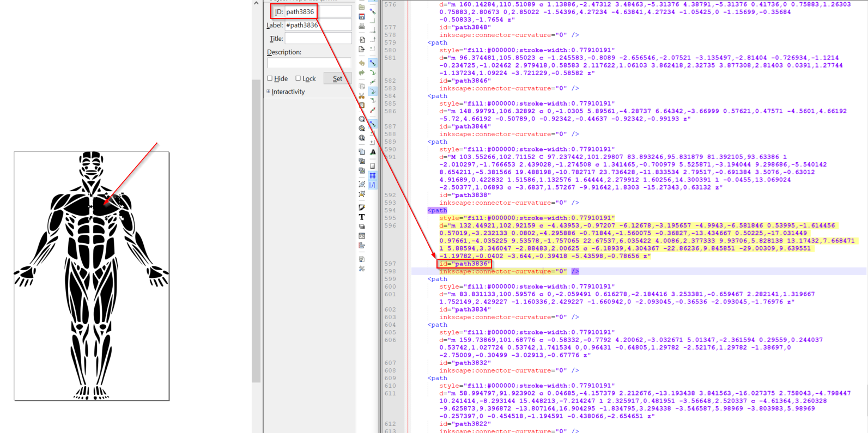Viewport: 868px width, 433px height.
Task: Toggle snap to grids
Action: coord(373,175)
